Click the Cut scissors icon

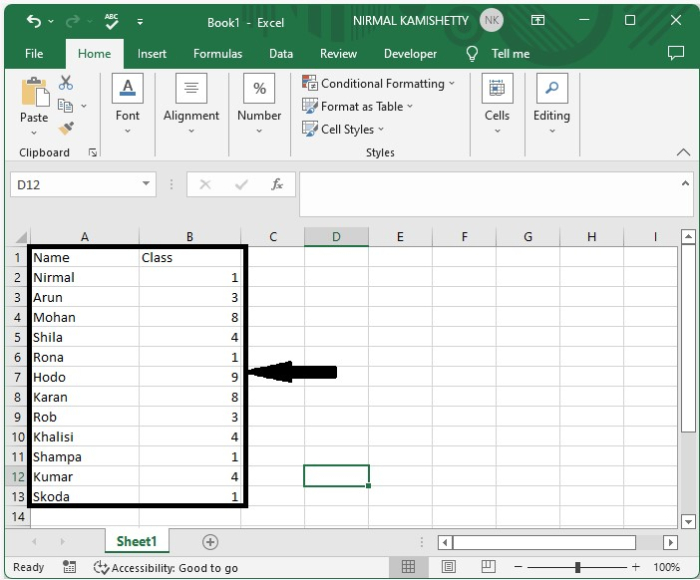click(x=66, y=83)
